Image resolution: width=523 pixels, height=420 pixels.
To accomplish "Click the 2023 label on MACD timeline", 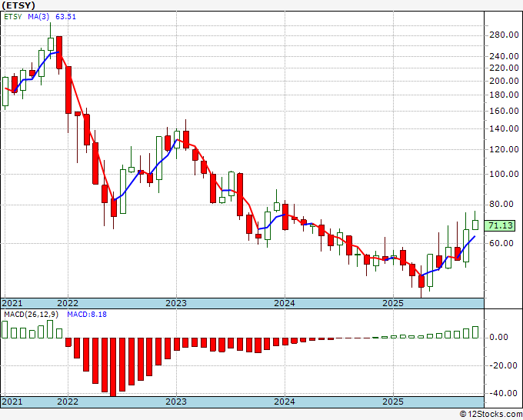I will tap(176, 402).
